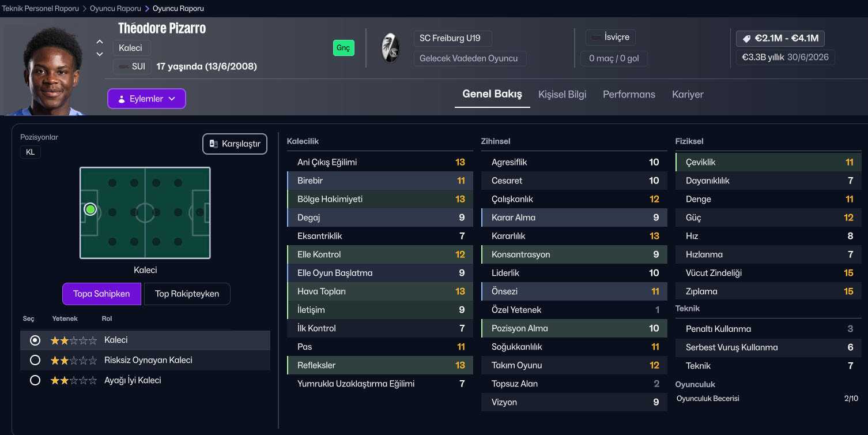Toggle to Top Rakipteyken view
Screen dimensions: 868x435
click(187, 294)
